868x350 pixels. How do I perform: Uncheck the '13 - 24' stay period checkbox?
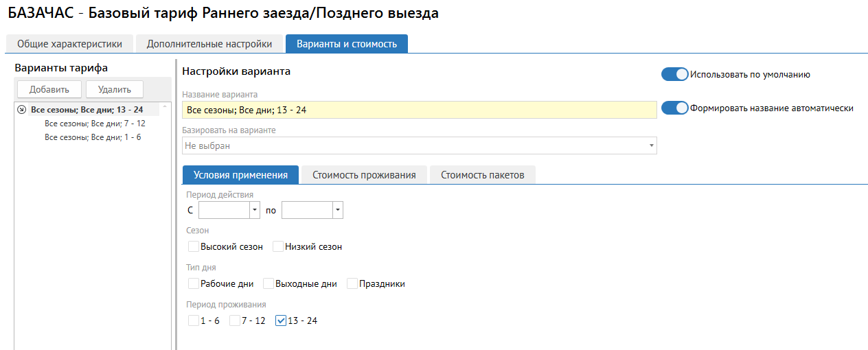tap(280, 320)
